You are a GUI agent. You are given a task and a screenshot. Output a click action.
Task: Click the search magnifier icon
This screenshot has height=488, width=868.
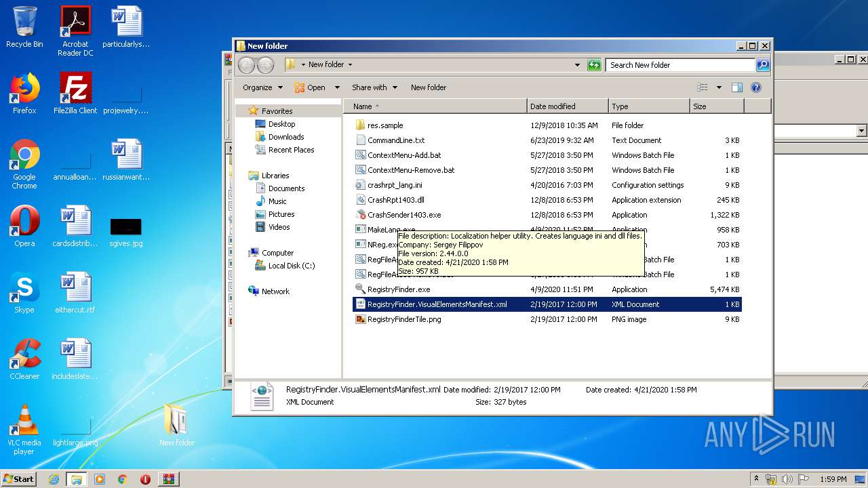click(x=763, y=65)
